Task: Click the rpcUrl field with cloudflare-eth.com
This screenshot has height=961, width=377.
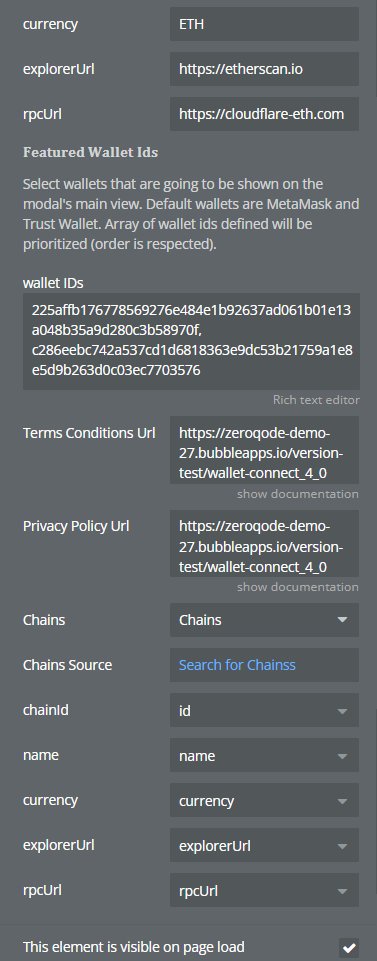Action: [264, 114]
